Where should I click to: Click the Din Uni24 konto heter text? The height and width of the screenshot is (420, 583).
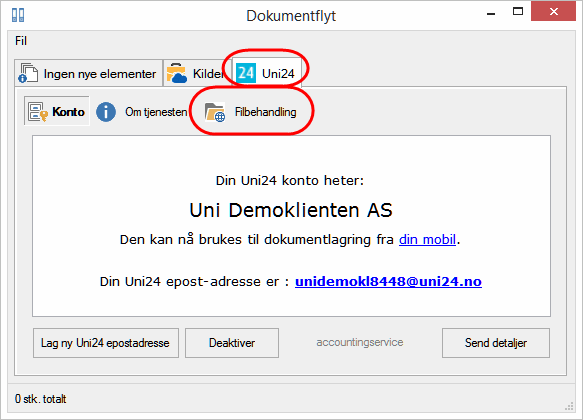click(x=290, y=181)
